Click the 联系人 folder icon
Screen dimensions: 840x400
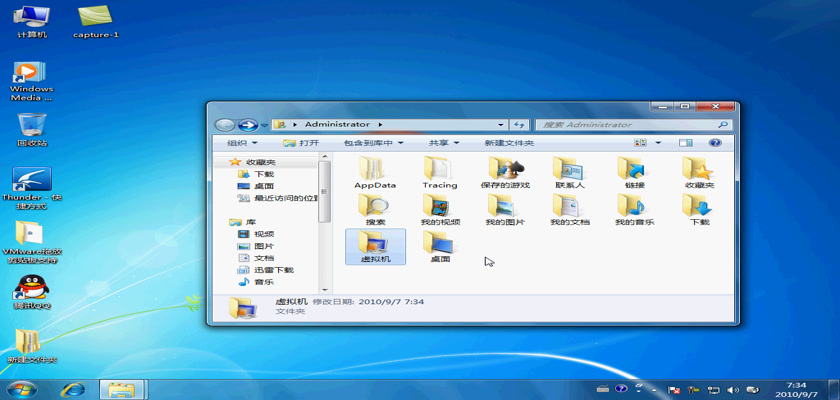click(x=569, y=168)
